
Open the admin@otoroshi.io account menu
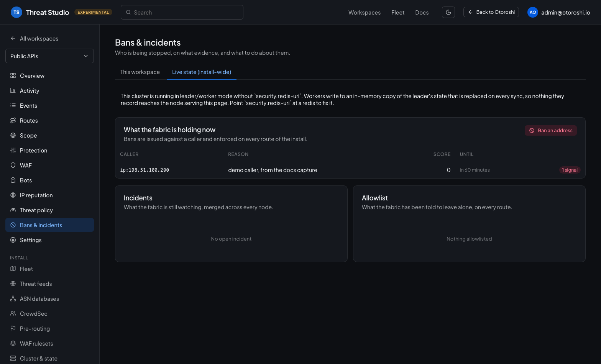(559, 12)
